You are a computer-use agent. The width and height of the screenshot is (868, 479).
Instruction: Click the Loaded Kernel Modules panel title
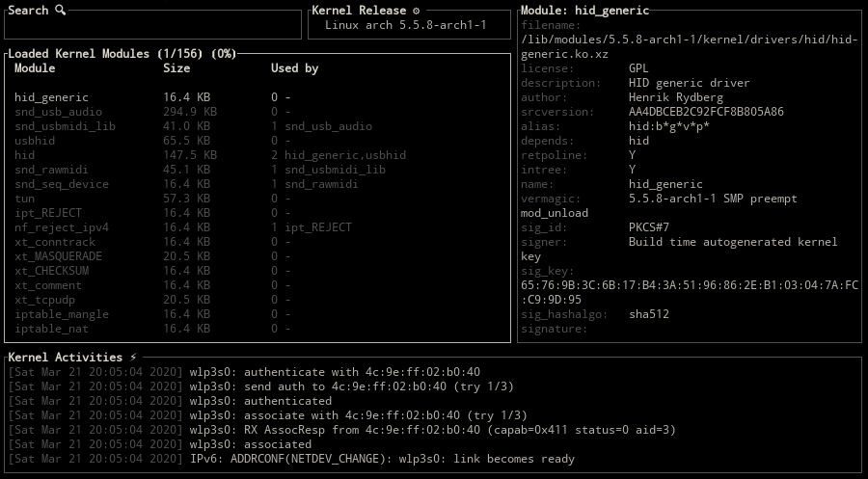pos(122,54)
